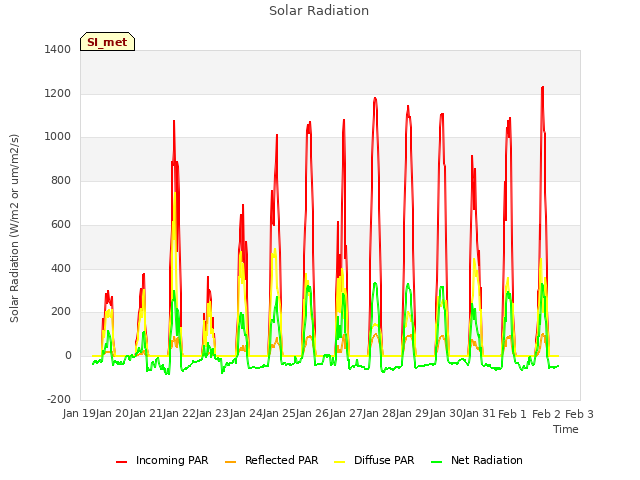Click the Jan 27 Incoming PAR peak near 1180
This screenshot has height=480, width=640.
(x=375, y=99)
